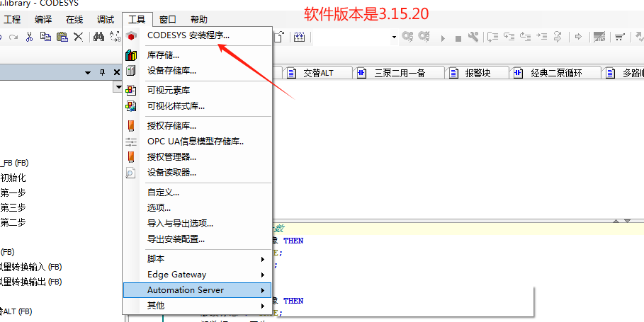644x322 pixels.
Task: Open the 窗口 window menu
Action: pos(168,19)
